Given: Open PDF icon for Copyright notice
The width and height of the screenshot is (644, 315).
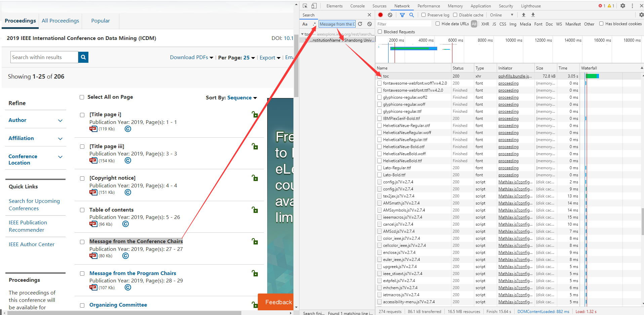Looking at the screenshot, I should [93, 192].
